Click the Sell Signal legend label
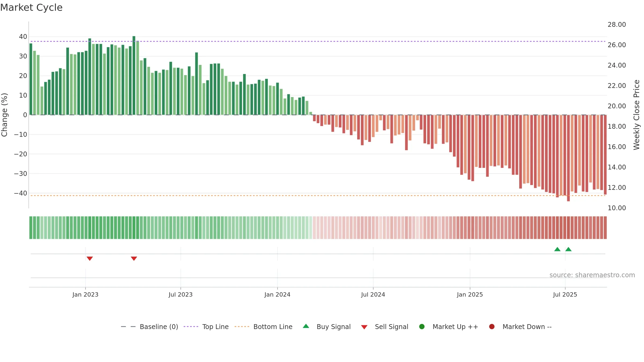 (391, 327)
